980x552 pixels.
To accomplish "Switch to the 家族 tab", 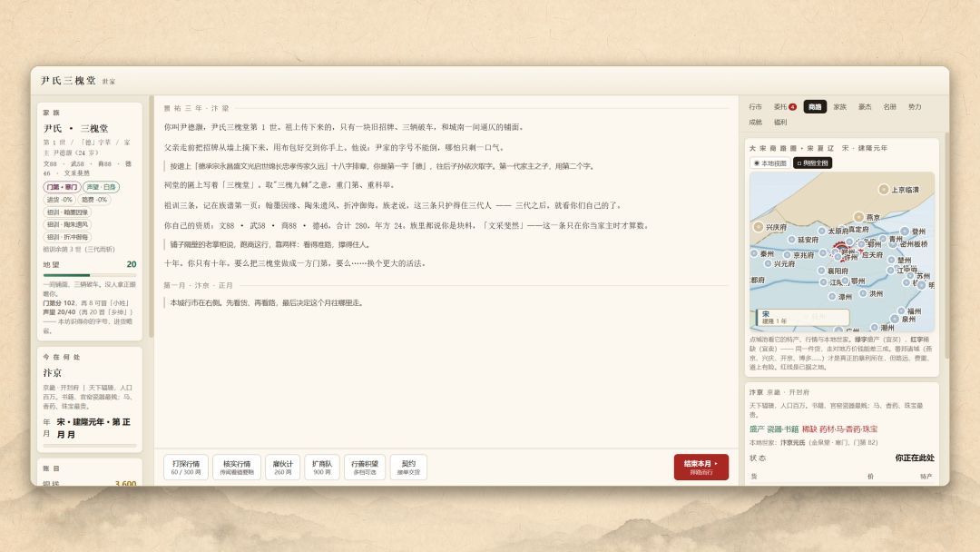I will (840, 107).
